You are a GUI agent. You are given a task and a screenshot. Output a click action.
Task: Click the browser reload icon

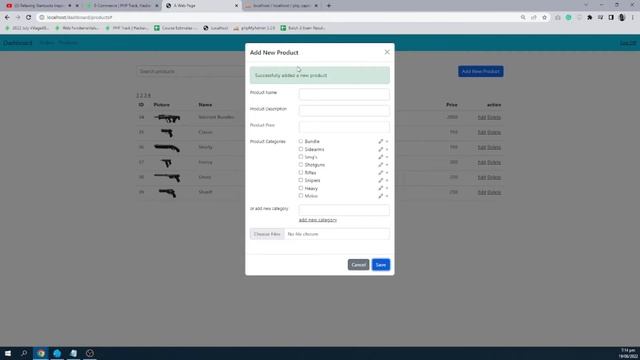29,18
